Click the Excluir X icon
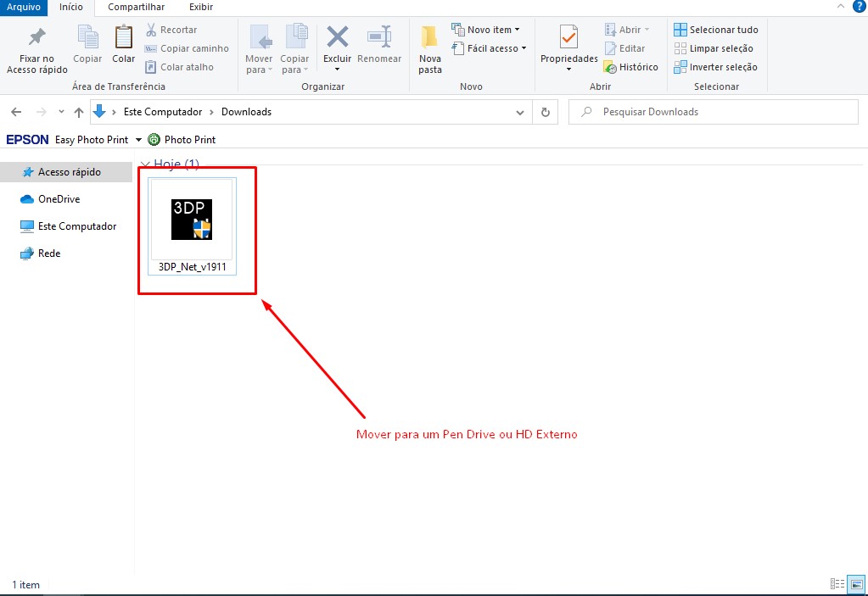Screen dimensions: 868x596 [x=337, y=37]
